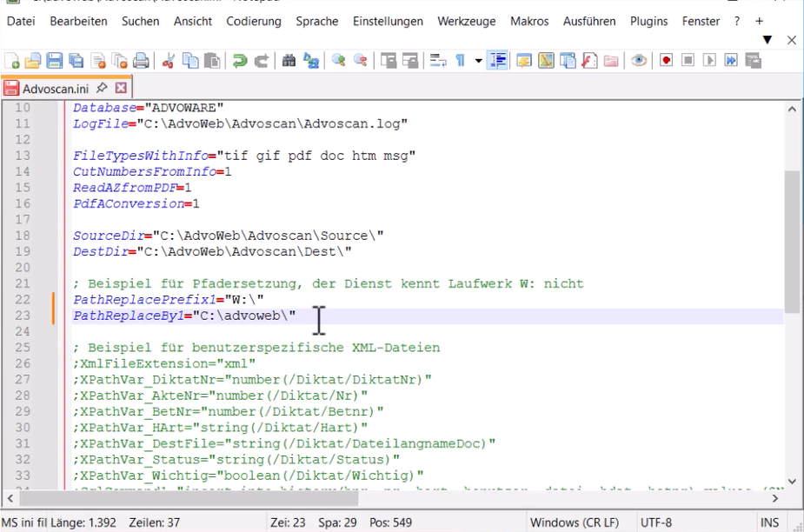Open the Plugins menu
The height and width of the screenshot is (532, 804).
[x=649, y=21]
